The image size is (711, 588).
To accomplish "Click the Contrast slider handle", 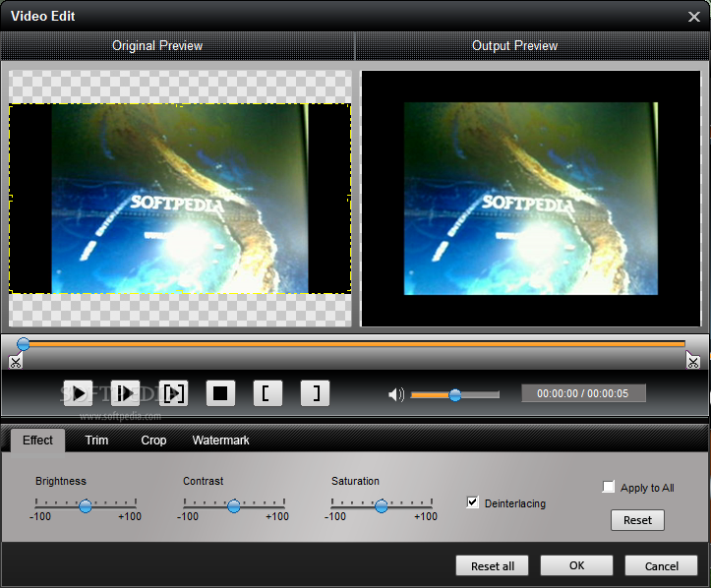I will (233, 506).
